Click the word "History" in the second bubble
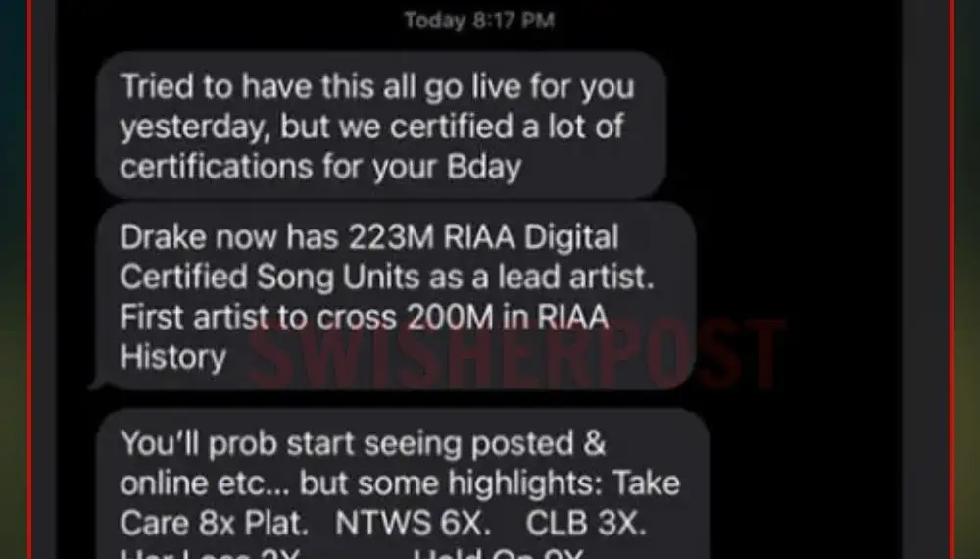980x559 pixels. pos(173,358)
